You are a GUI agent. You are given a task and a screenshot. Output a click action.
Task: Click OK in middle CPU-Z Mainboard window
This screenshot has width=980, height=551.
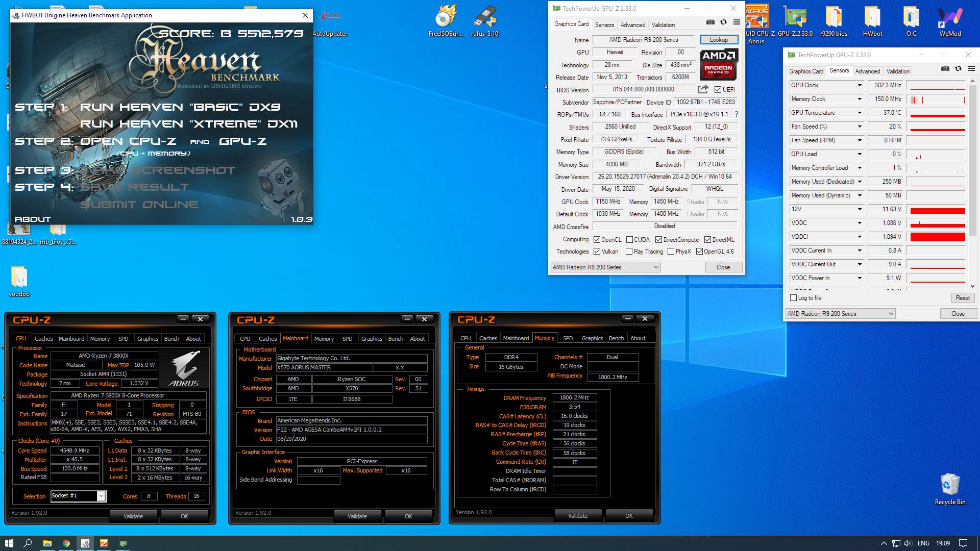click(408, 516)
